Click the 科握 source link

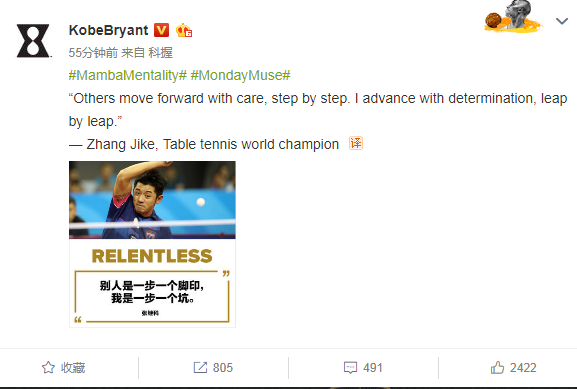(x=160, y=53)
